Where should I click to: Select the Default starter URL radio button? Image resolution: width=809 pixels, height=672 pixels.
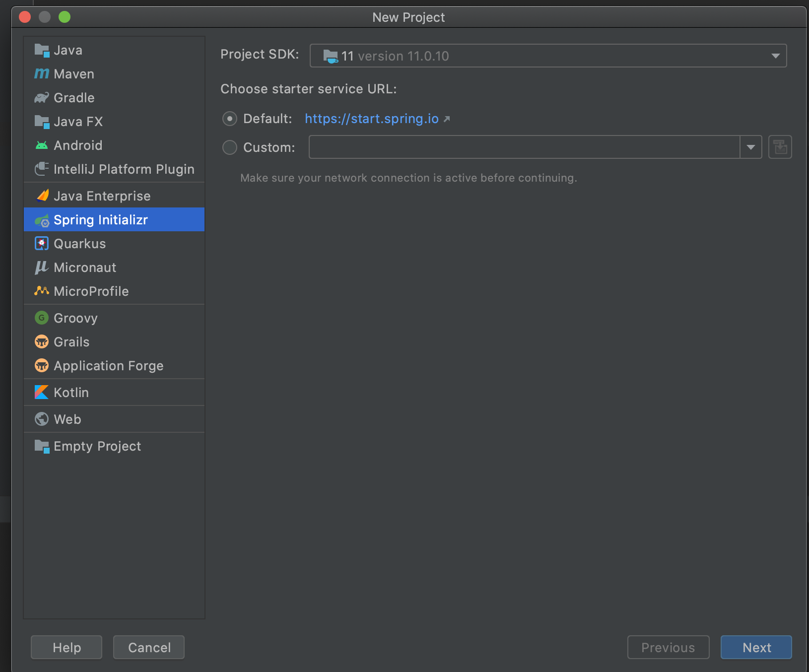(229, 119)
